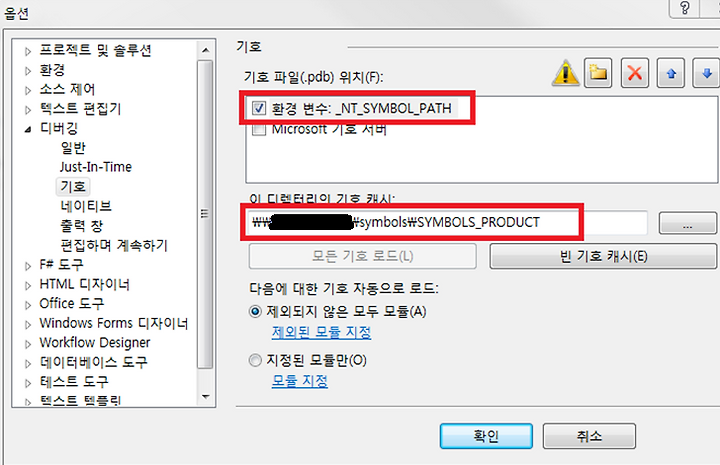Viewport: 720px width, 465px height.
Task: Expand the 프로젝트 및 솔루션 tree node
Action: (x=28, y=51)
